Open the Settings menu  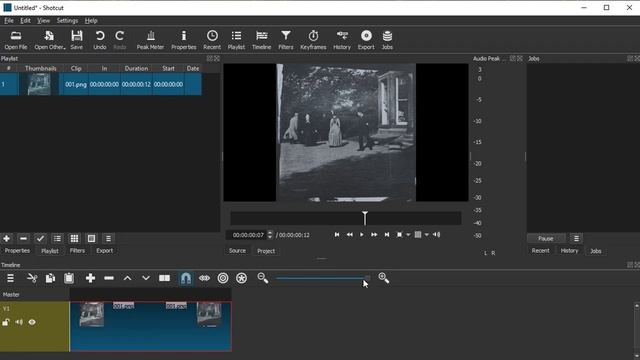[67, 20]
